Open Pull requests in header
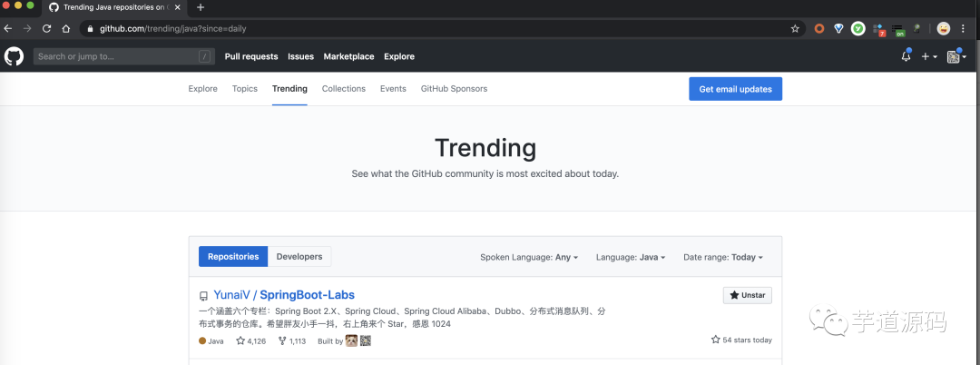Image resolution: width=980 pixels, height=365 pixels. pos(251,56)
